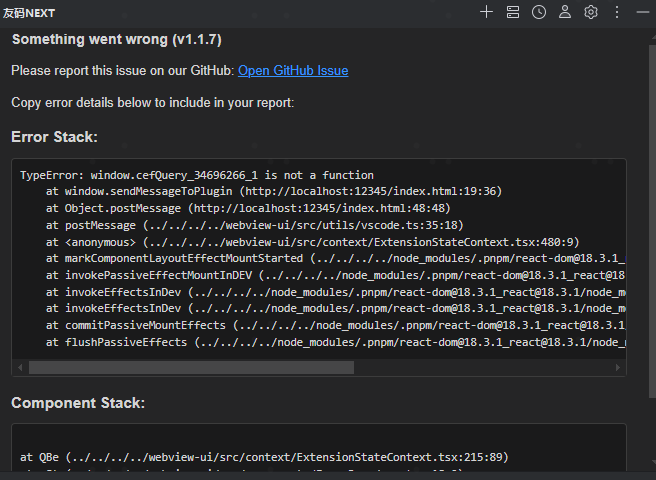This screenshot has height=480, width=656.
Task: Click the empty track of Error Stack scrollbar
Action: point(480,367)
